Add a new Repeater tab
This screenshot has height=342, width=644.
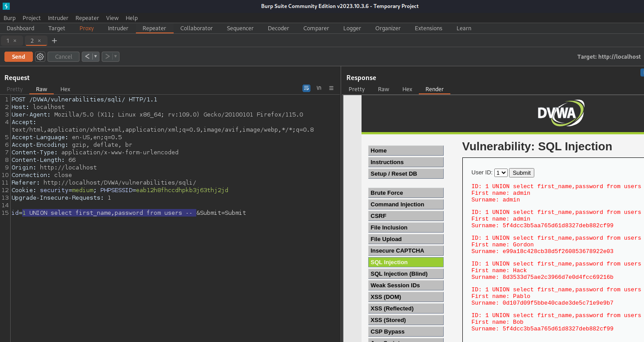pyautogui.click(x=54, y=40)
